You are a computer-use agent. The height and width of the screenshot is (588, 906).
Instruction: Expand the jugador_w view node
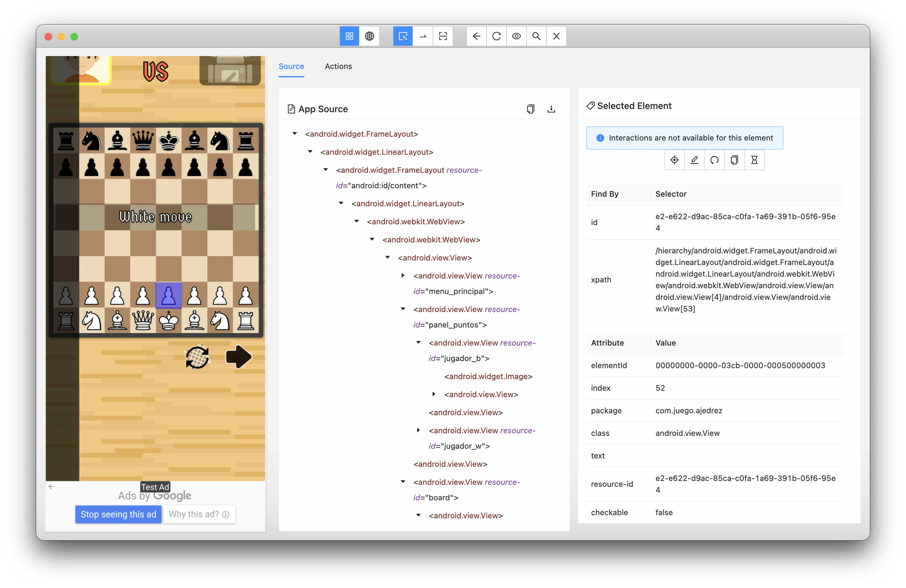coord(419,430)
